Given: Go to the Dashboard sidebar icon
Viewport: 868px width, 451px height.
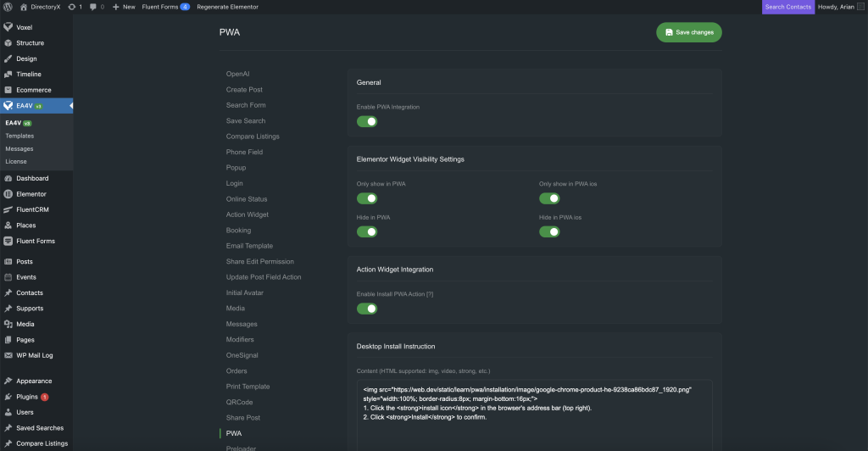Looking at the screenshot, I should click(x=8, y=178).
